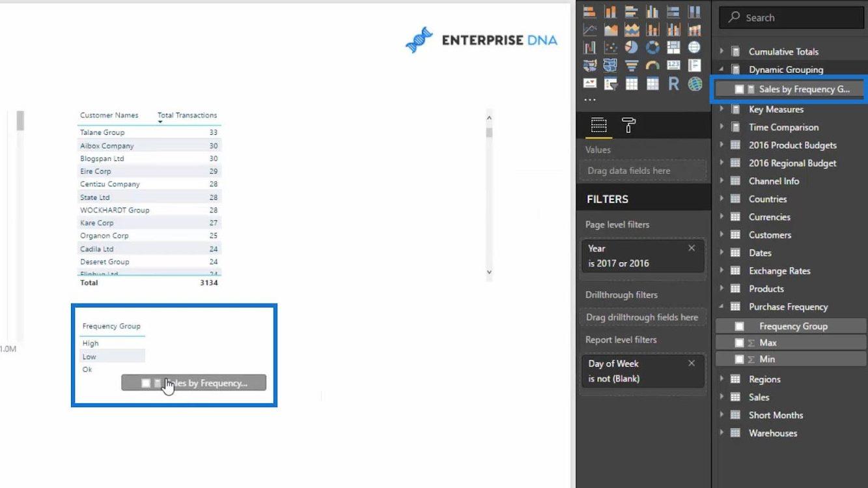Click the Search fields input box
The width and height of the screenshot is (868, 488).
tap(791, 18)
